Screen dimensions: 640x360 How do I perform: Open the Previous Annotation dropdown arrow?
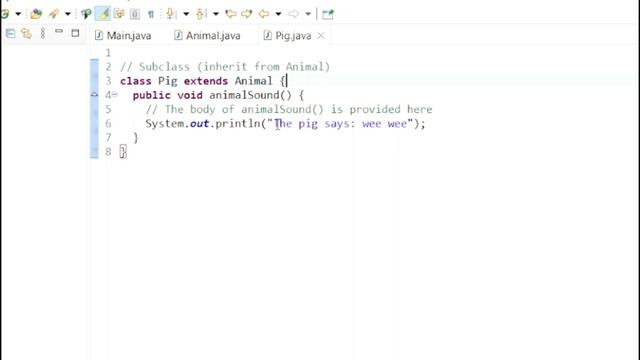216,14
